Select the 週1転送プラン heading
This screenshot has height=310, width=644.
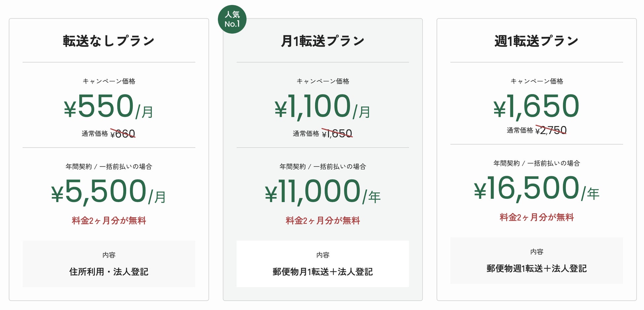point(536,41)
